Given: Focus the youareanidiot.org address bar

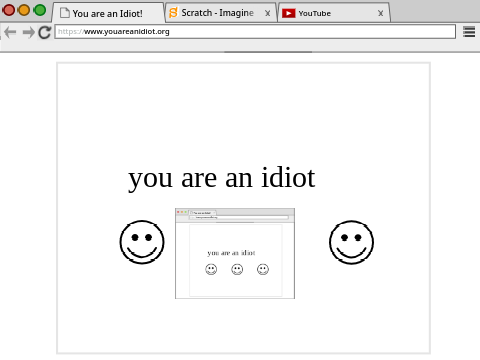Looking at the screenshot, I should coord(255,32).
